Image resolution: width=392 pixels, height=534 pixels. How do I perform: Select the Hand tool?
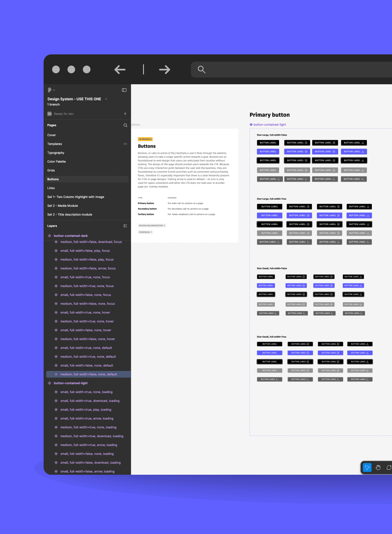(378, 468)
